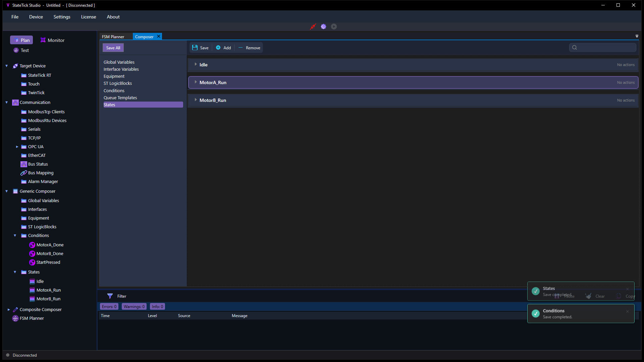
Task: Open the License menu
Action: [89, 17]
